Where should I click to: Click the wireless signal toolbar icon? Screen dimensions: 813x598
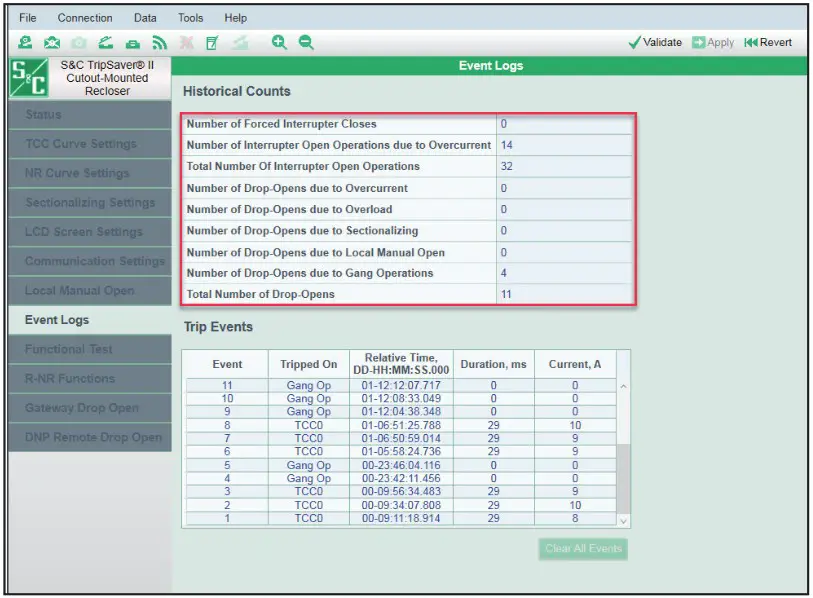(x=159, y=43)
